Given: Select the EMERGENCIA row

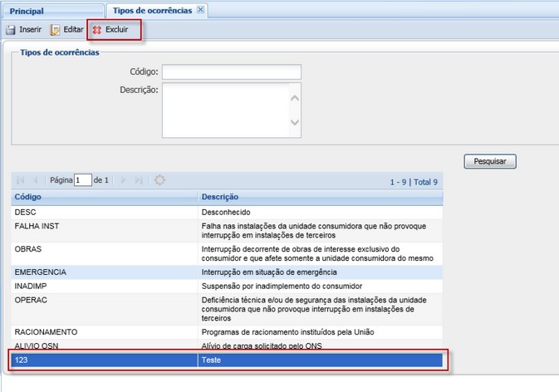Looking at the screenshot, I should coord(226,272).
